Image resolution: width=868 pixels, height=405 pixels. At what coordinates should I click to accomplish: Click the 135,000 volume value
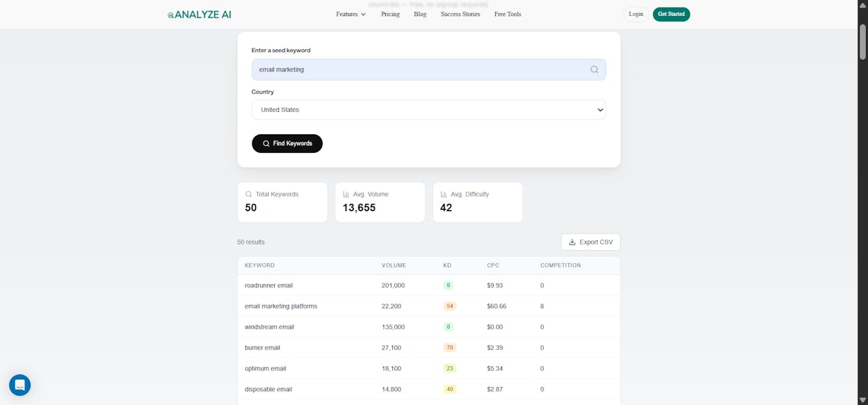[x=393, y=327]
